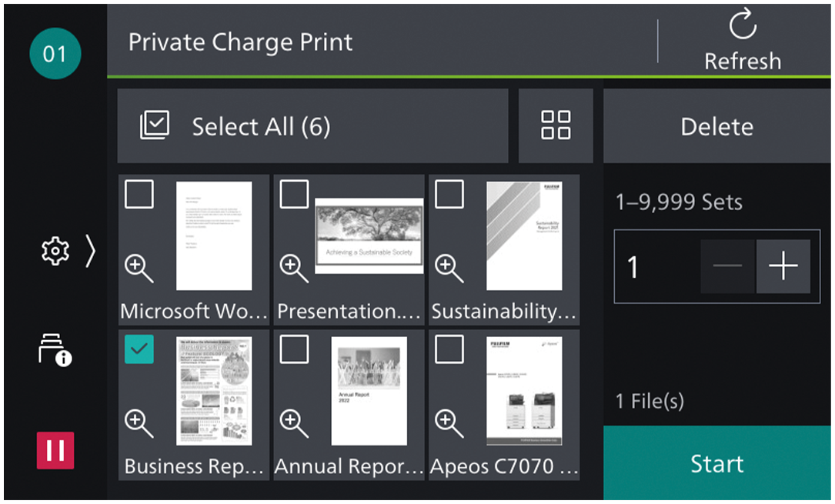Screen dimensions: 835x504
Task: Increase print sets with plus stepper
Action: pos(783,266)
